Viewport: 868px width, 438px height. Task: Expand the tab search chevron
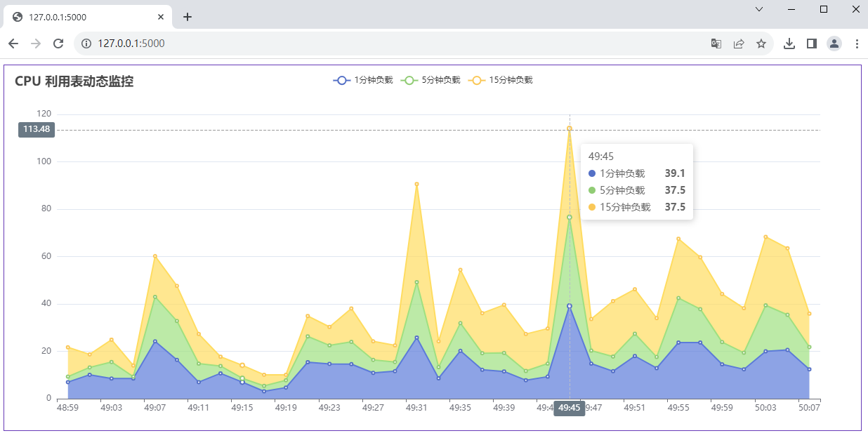tap(759, 9)
